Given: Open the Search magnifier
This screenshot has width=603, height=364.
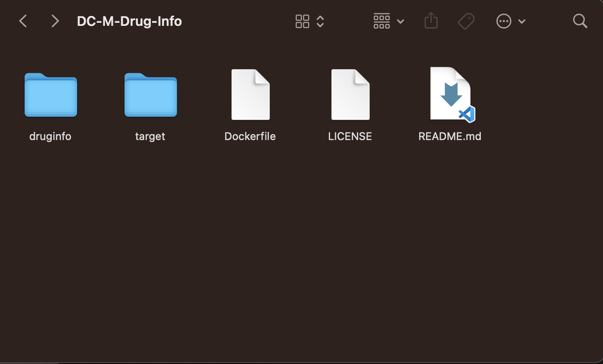Looking at the screenshot, I should (580, 21).
